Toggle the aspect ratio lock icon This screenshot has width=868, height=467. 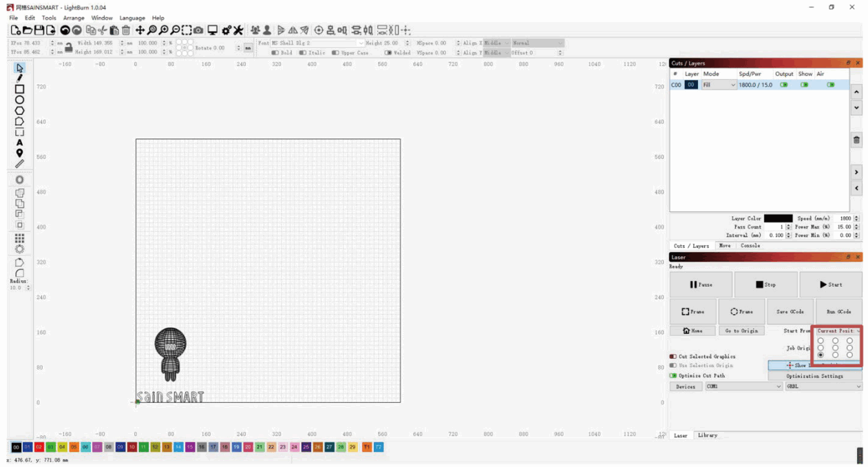69,47
